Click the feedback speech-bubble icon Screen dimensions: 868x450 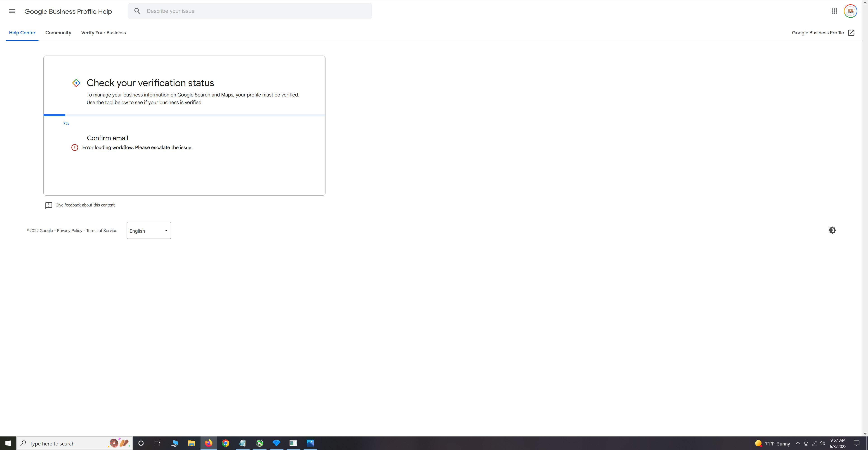tap(49, 205)
